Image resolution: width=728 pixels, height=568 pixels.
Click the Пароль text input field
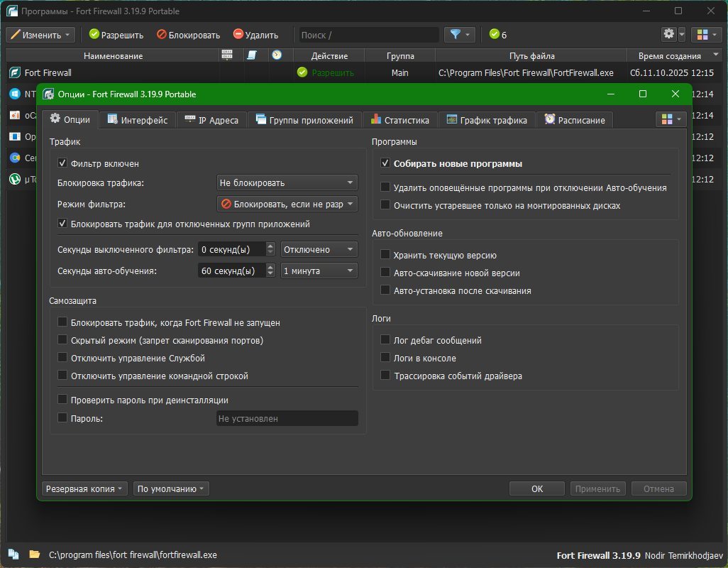287,419
